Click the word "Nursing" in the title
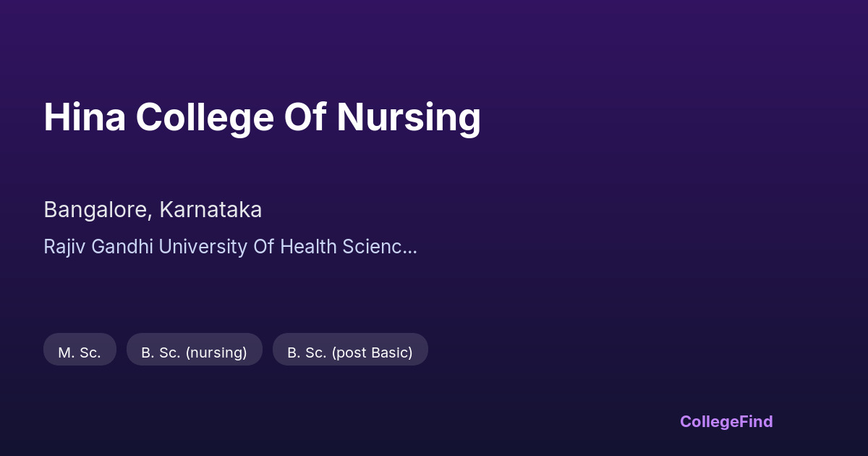The height and width of the screenshot is (456, 868). point(408,117)
